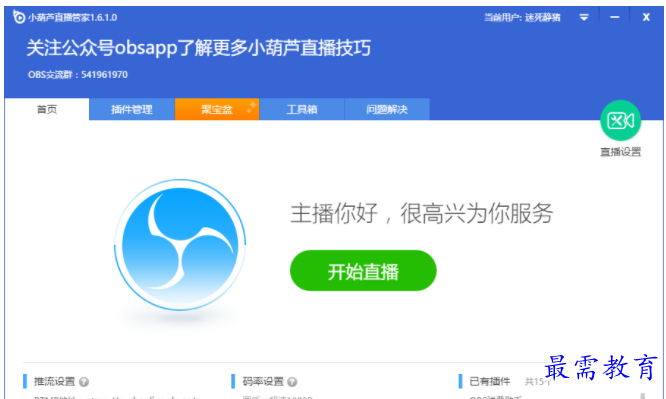
Task: Click 主播你好 greeting text
Action: pyautogui.click(x=421, y=213)
